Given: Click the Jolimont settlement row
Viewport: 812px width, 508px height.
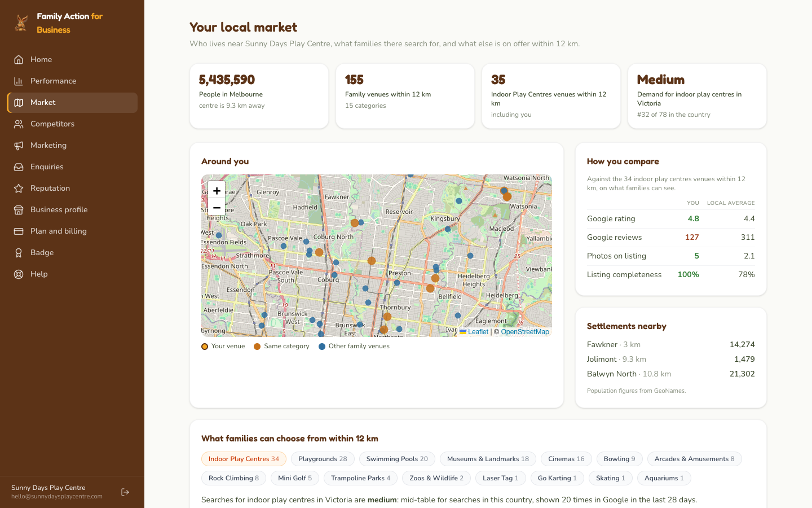Looking at the screenshot, I should (x=670, y=359).
